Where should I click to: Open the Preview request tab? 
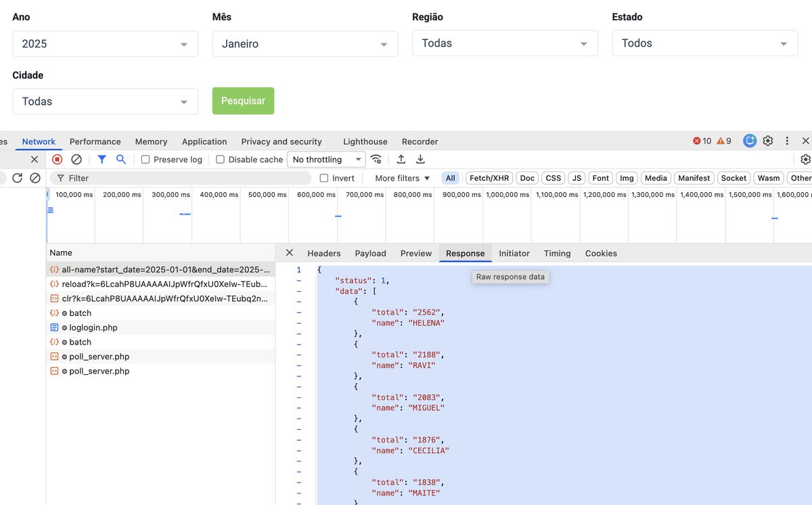pyautogui.click(x=416, y=253)
